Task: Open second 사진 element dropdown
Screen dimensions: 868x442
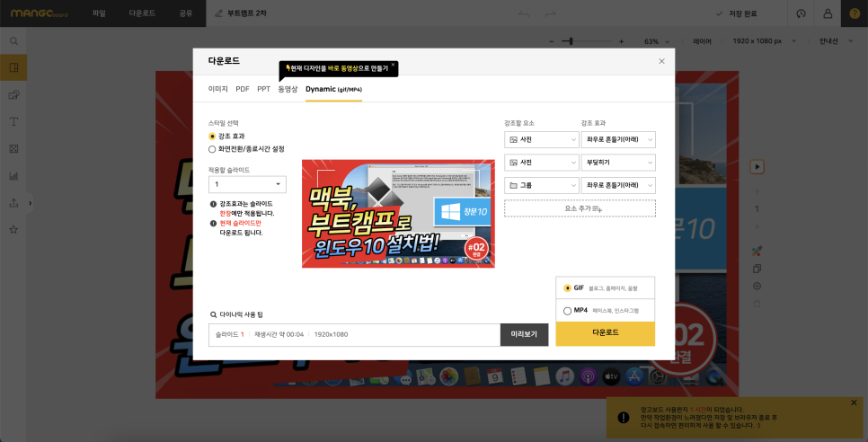Action: coord(542,163)
